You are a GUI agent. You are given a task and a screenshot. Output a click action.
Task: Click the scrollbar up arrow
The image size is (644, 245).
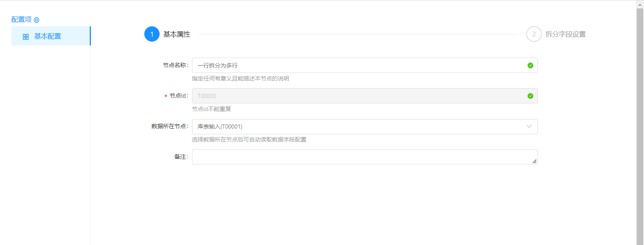coord(640,5)
